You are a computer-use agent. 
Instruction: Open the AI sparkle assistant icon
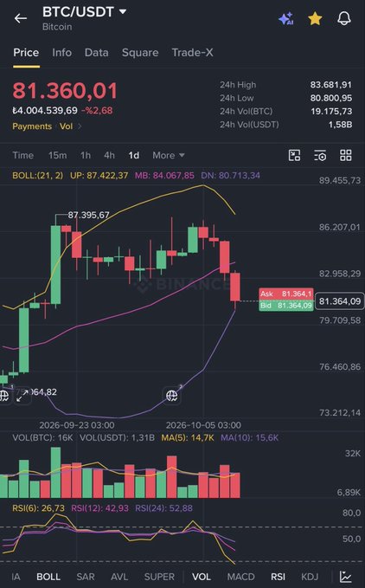click(x=286, y=18)
